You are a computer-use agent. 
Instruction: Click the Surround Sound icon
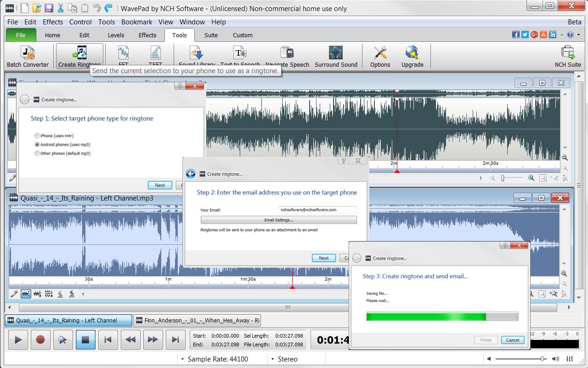(336, 53)
